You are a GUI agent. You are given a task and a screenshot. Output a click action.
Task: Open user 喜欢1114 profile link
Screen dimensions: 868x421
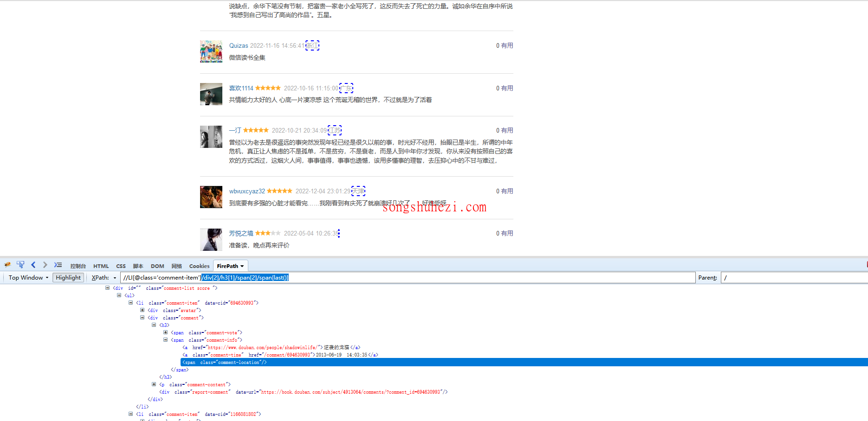pos(241,88)
